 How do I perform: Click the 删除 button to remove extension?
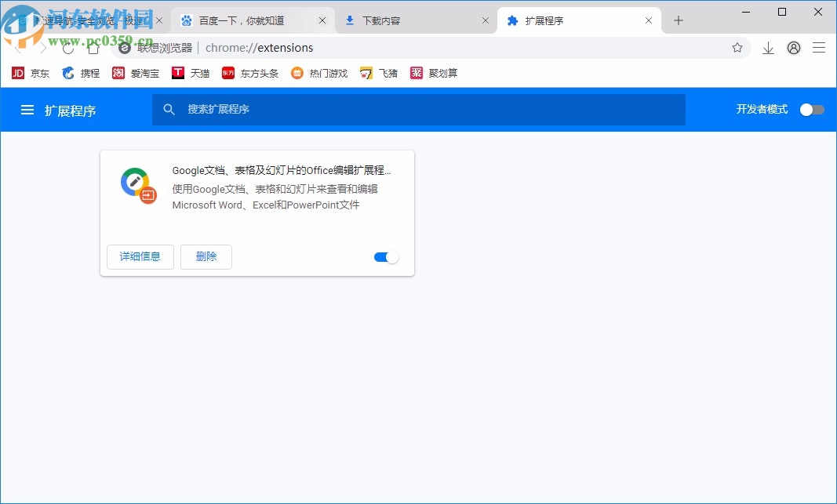click(206, 256)
